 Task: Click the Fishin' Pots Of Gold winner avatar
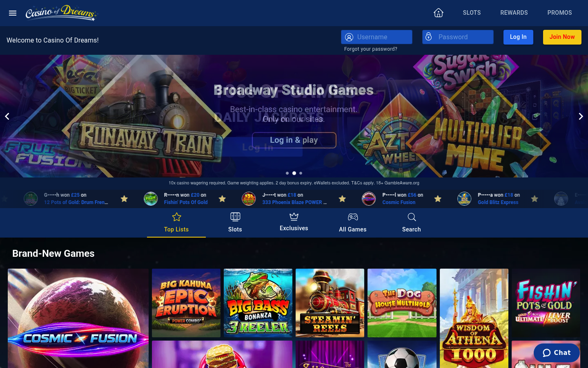click(x=151, y=199)
